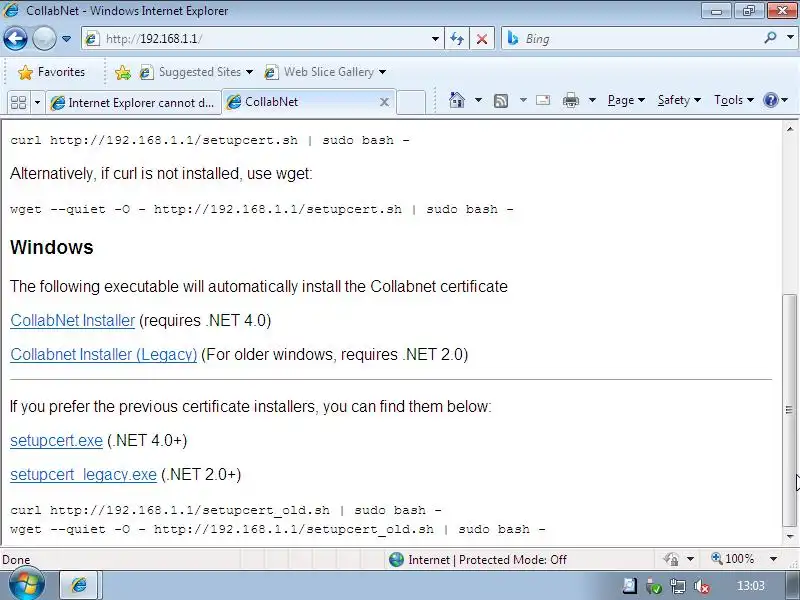The height and width of the screenshot is (600, 800).
Task: Expand the address bar autocomplete dropdown
Action: [x=435, y=39]
